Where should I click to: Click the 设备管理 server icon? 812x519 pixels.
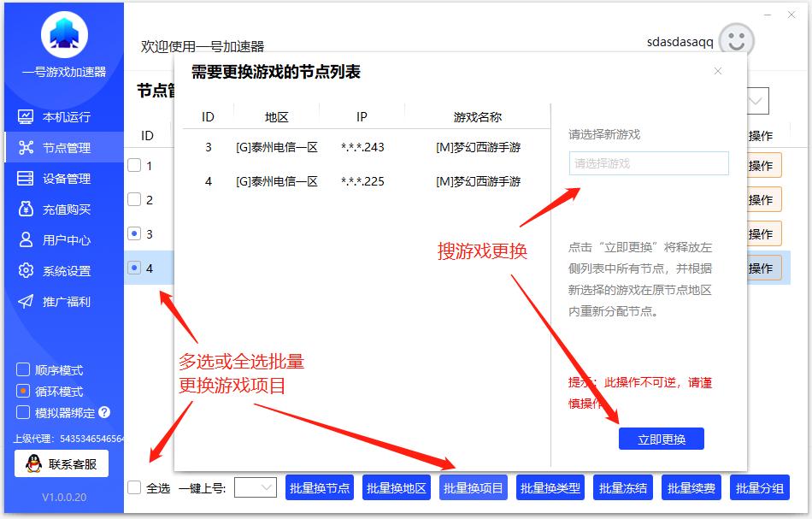click(26, 179)
